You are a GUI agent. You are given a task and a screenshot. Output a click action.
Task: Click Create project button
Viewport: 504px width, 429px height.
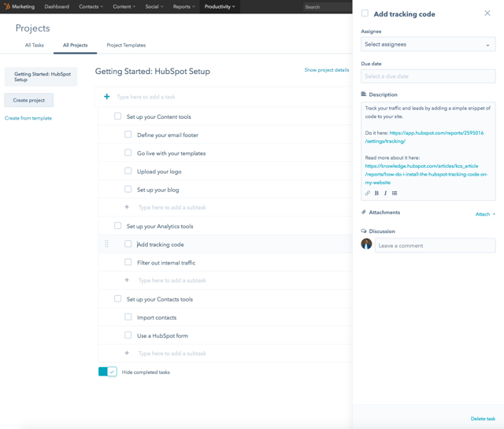point(29,100)
